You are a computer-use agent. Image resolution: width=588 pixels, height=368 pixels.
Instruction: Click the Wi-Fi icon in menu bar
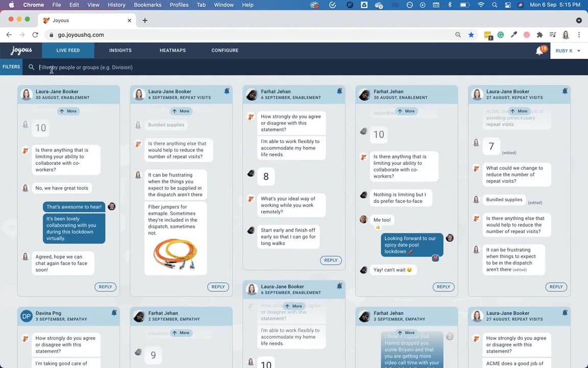point(481,5)
